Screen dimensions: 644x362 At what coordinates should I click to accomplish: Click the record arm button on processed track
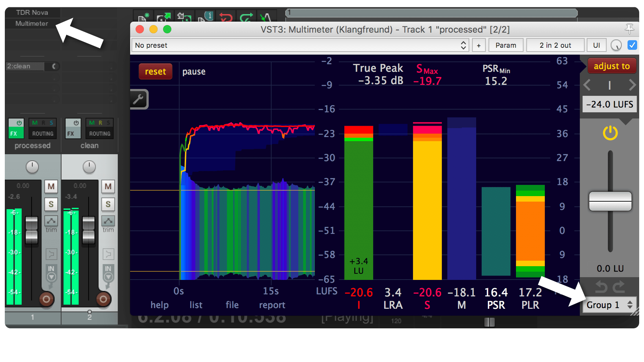(46, 299)
